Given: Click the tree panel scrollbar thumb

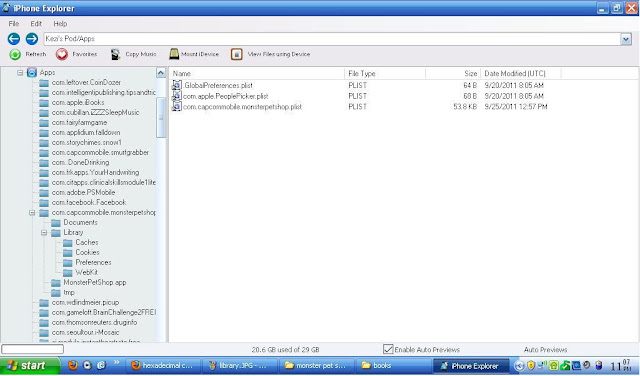Looking at the screenshot, I should (161, 118).
